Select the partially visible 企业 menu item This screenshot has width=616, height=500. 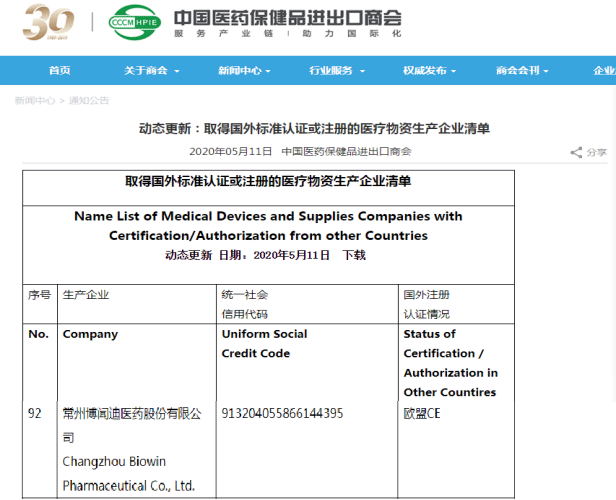click(603, 70)
